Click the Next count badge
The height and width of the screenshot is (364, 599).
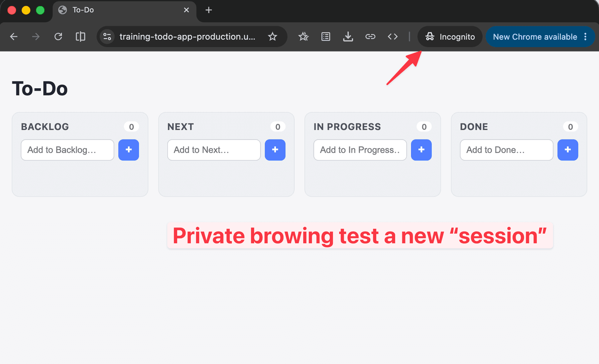tap(278, 127)
